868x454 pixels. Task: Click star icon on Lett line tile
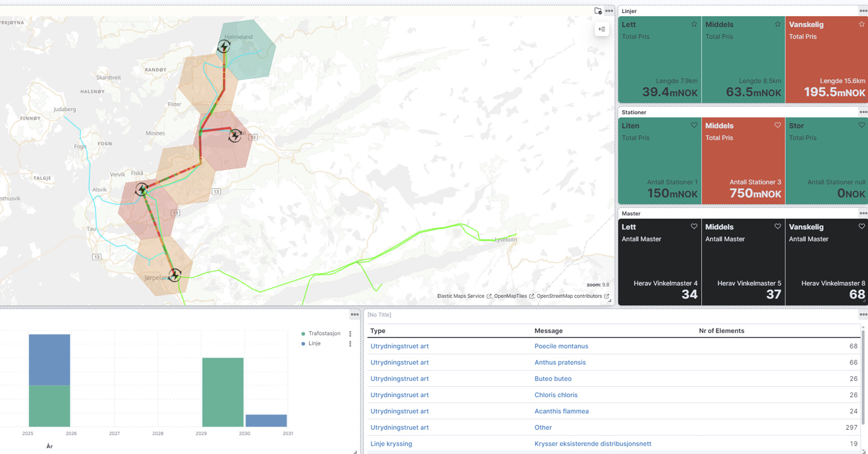[x=694, y=24]
